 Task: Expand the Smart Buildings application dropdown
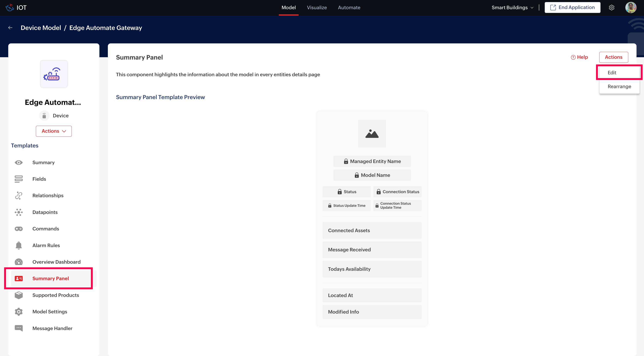point(512,7)
